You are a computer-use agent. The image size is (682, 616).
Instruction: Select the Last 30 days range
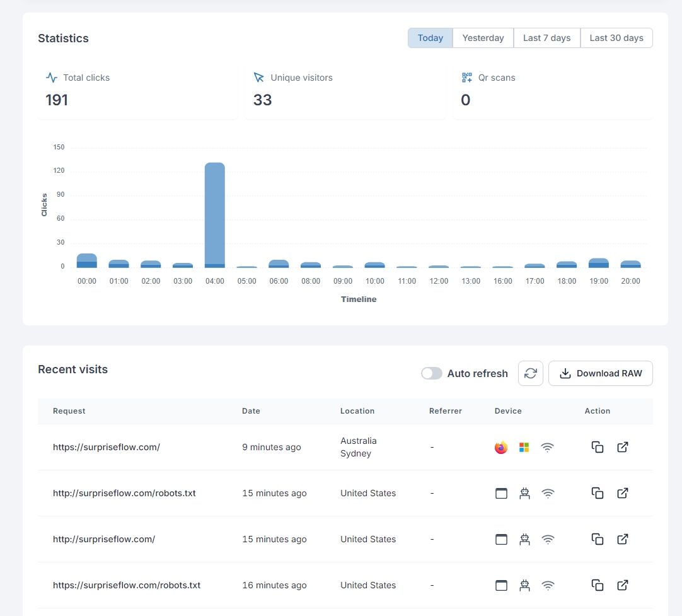pos(616,38)
